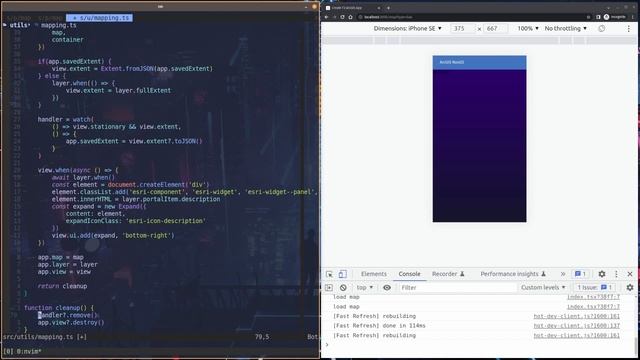This screenshot has width=640, height=360.
Task: Click the DevTools inspect element picker icon
Action: (x=329, y=274)
